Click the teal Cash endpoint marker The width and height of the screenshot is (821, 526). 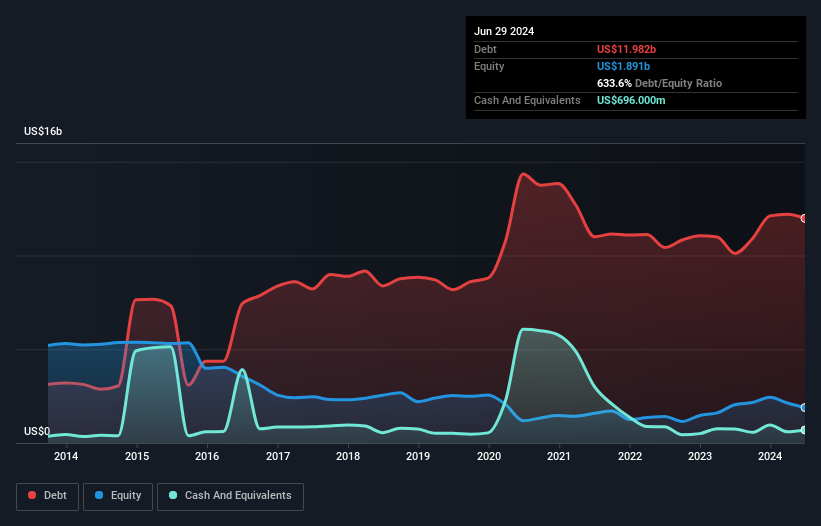(x=804, y=430)
